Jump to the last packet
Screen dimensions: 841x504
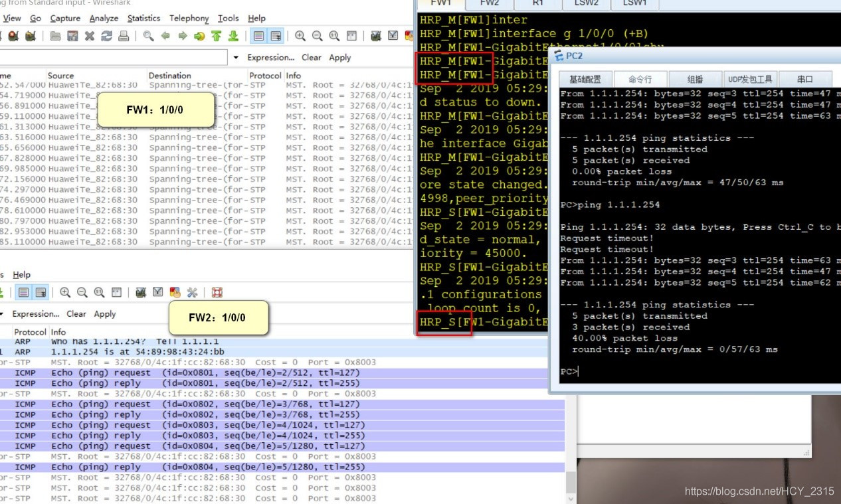[x=233, y=36]
